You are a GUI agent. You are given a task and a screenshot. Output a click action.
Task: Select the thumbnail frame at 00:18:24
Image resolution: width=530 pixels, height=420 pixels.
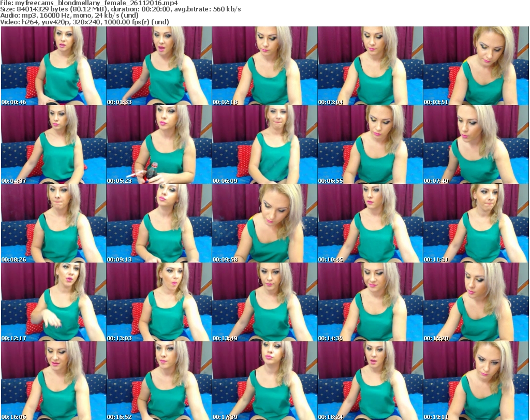pos(370,381)
